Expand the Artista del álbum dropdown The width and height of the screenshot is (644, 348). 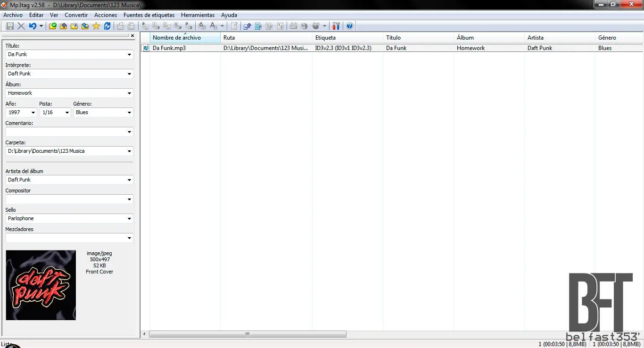[x=129, y=180]
